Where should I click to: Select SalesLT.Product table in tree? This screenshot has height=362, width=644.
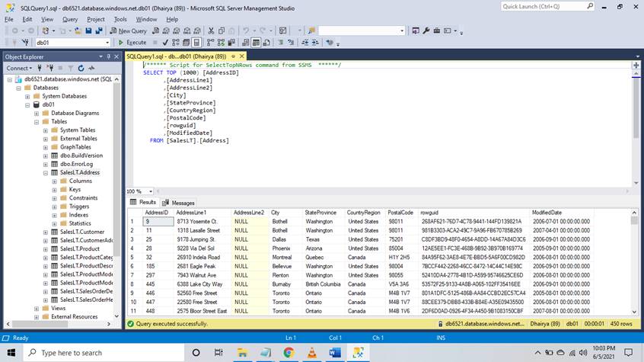[x=80, y=249]
